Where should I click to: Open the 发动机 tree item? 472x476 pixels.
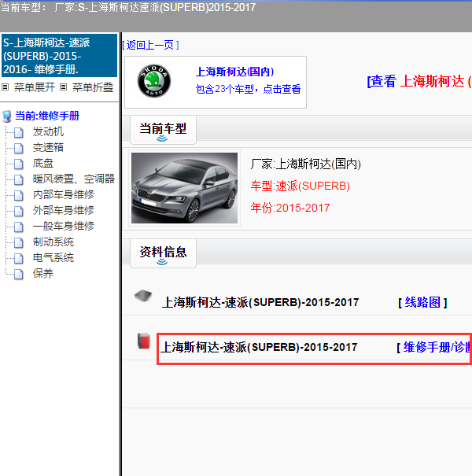(x=48, y=131)
